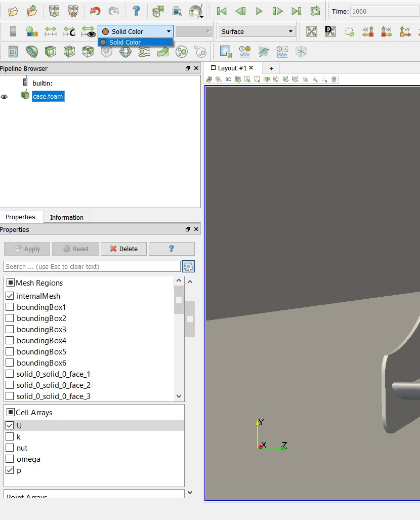420x520 pixels.
Task: Toggle the animation Loop icon
Action: 315,11
